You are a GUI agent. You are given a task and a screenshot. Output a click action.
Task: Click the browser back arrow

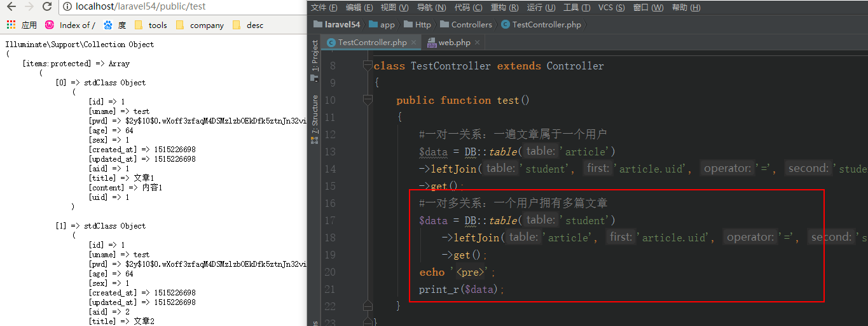(x=11, y=7)
